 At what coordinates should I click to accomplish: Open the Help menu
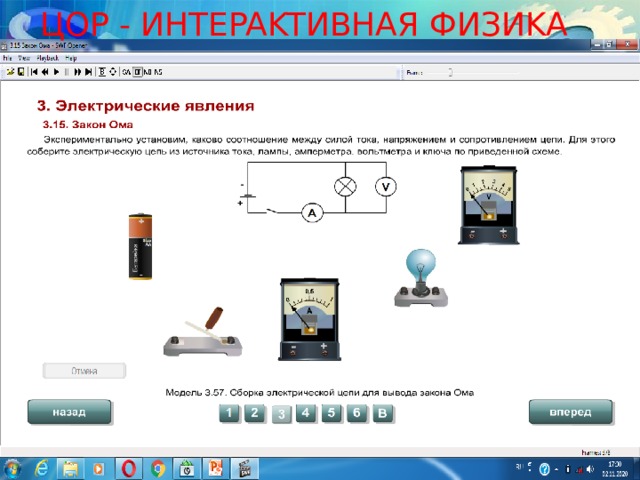(71, 58)
